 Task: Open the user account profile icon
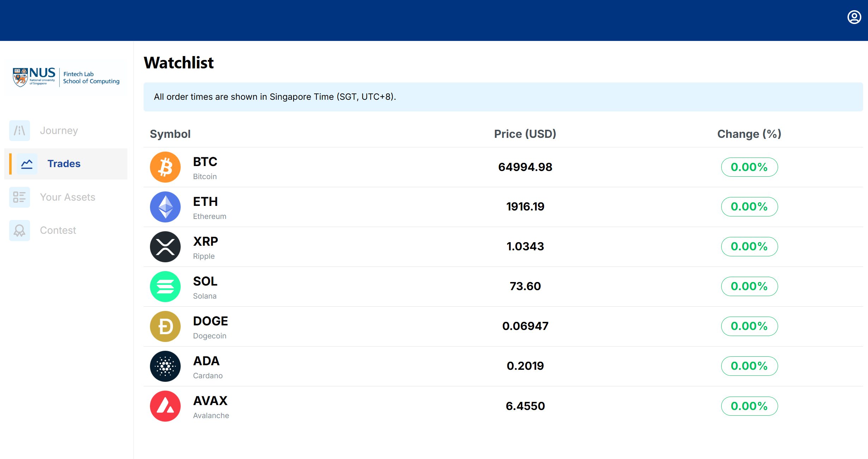(x=854, y=17)
